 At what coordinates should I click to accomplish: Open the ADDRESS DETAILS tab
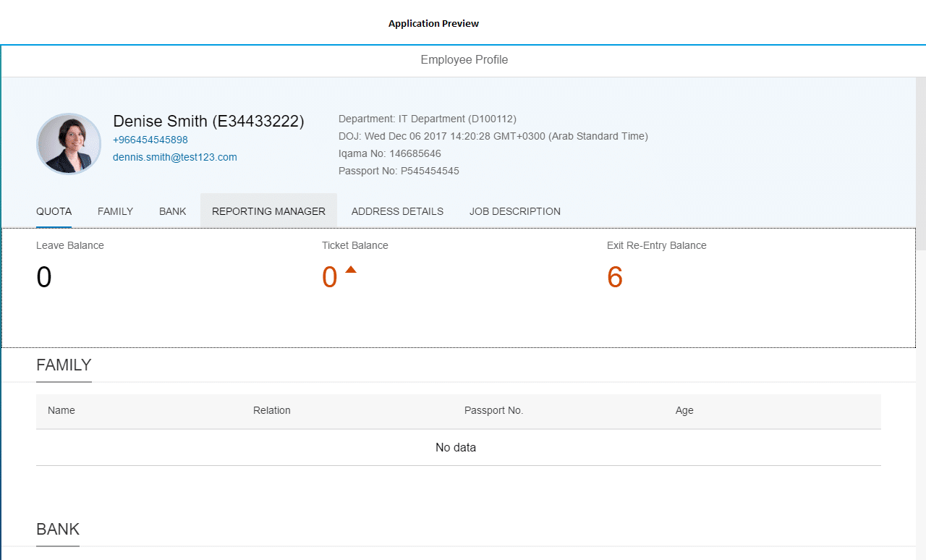click(397, 211)
